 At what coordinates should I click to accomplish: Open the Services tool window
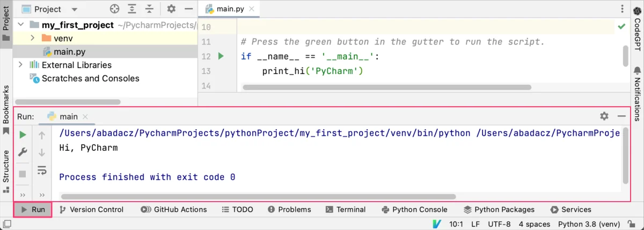[571, 210]
